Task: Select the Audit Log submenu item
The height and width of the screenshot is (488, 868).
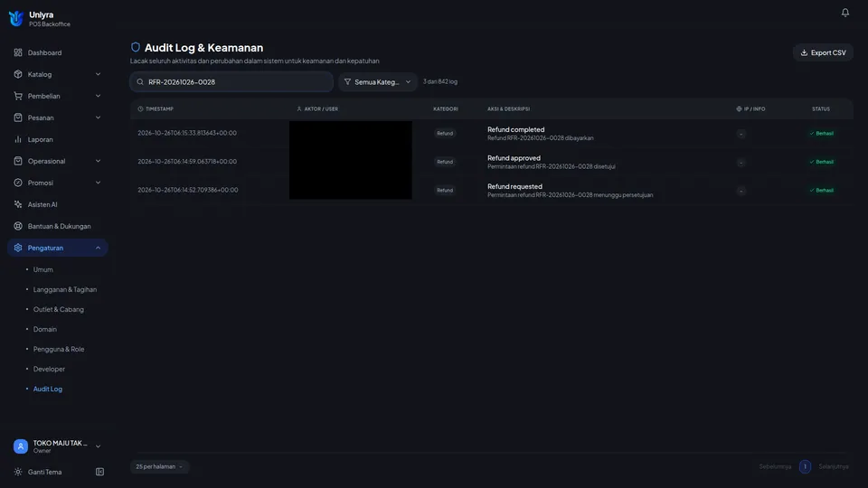Action: coord(48,389)
